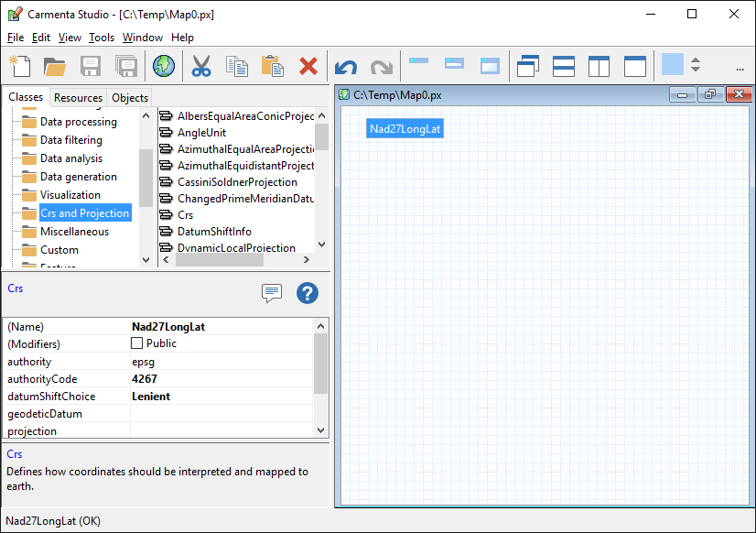756x533 pixels.
Task: Delete using the red X icon
Action: click(308, 66)
